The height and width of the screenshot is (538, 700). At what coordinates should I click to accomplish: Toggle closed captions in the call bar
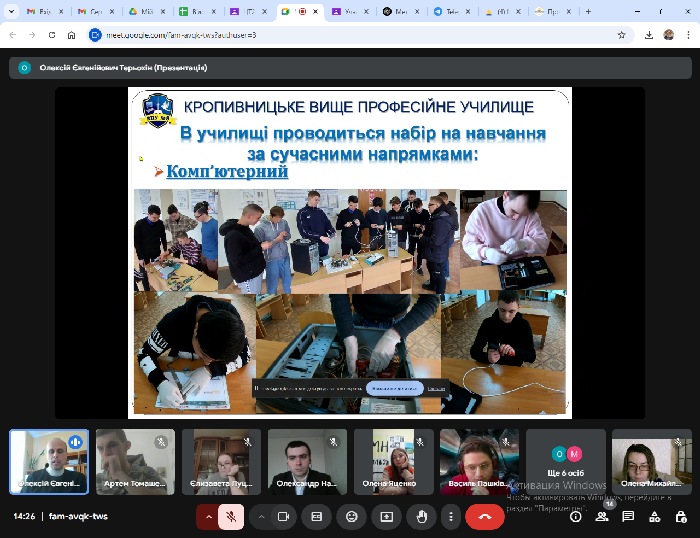click(317, 517)
